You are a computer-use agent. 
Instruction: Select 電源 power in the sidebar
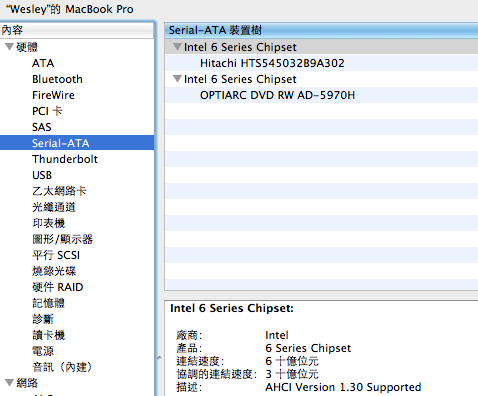click(x=43, y=351)
